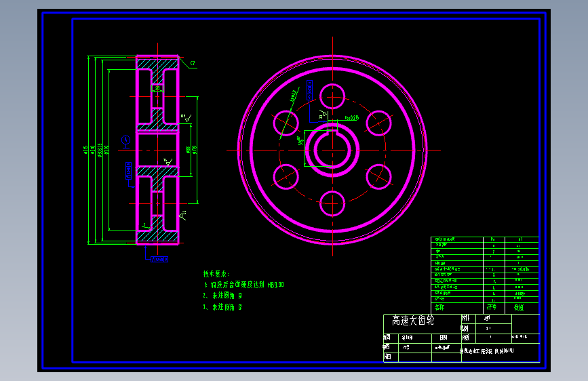This screenshot has width=588, height=381.
Task: Select the 数值 header in parameter table
Action: point(519,307)
